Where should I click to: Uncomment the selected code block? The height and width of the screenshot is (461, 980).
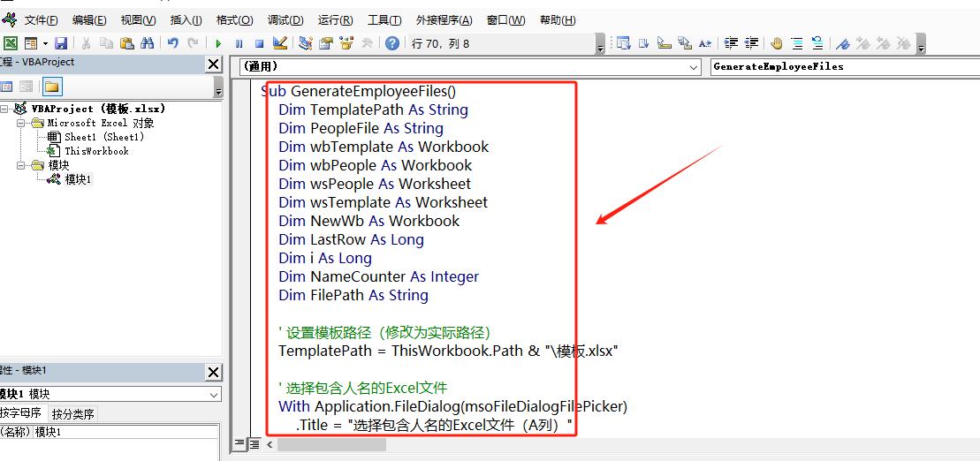coord(817,43)
